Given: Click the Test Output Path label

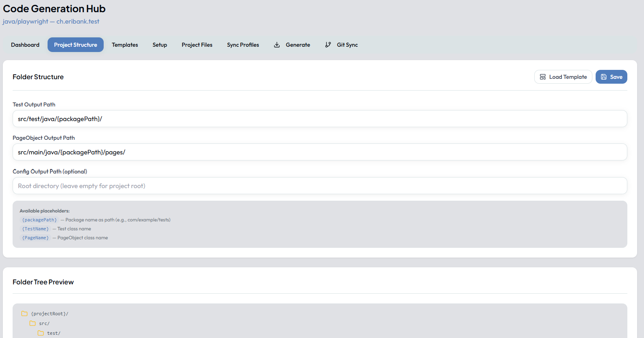Looking at the screenshot, I should [34, 104].
